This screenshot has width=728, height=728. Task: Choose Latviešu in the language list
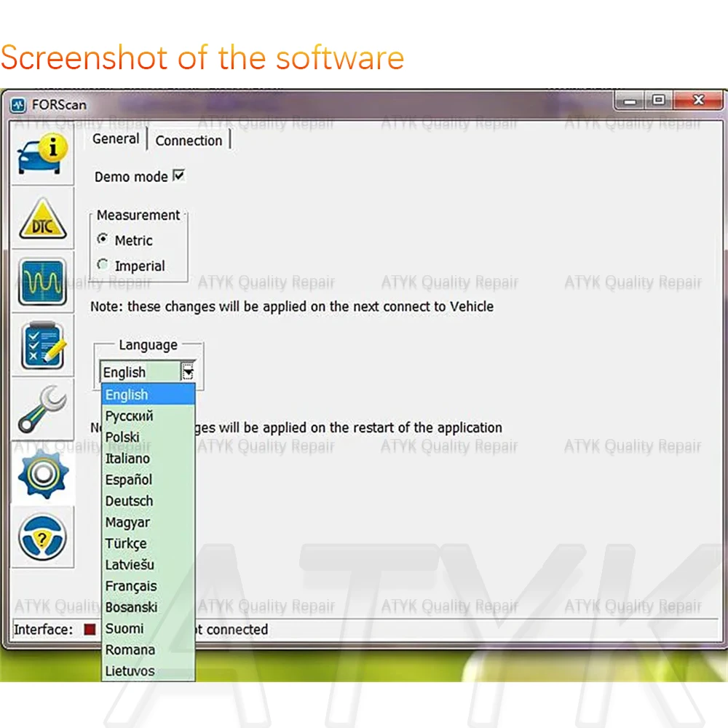148,565
